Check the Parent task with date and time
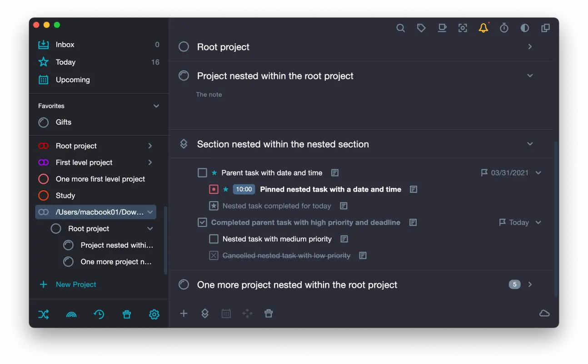 pos(202,173)
